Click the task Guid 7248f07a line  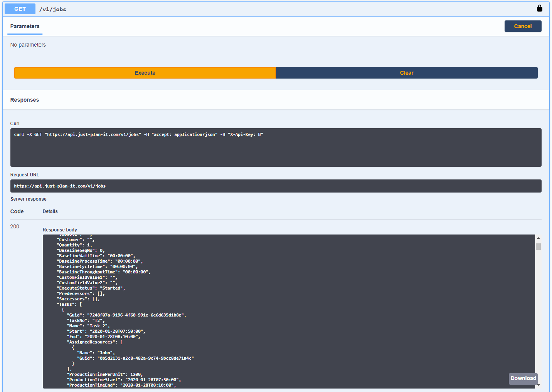coord(126,315)
